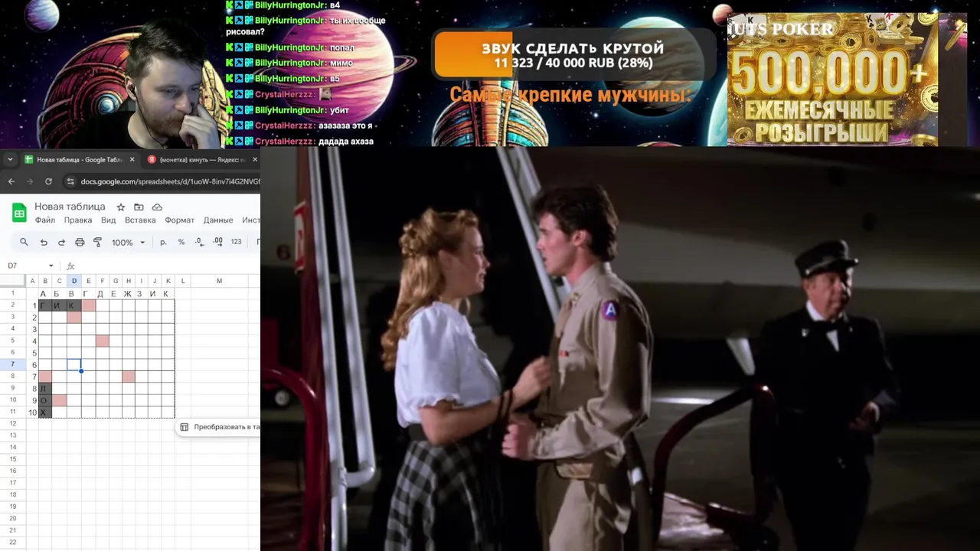Open the toolbar search magnifier
Viewport: 980px width, 551px height.
[x=24, y=242]
